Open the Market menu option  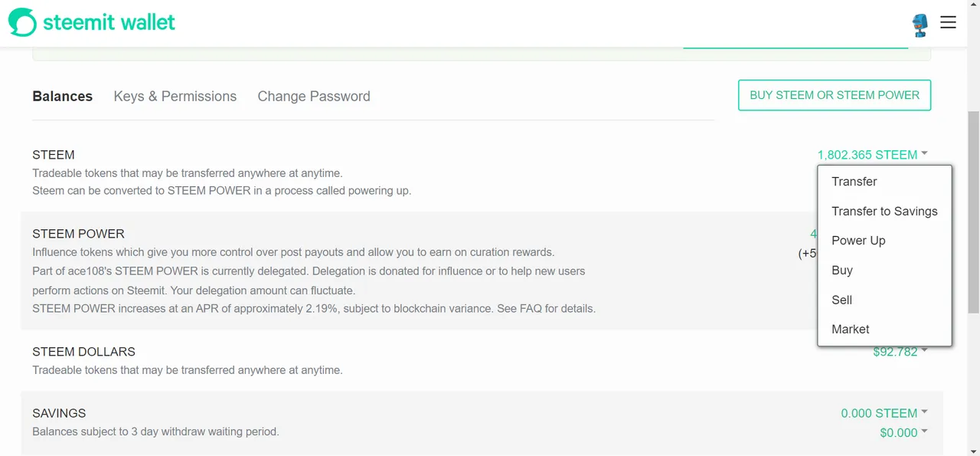850,330
